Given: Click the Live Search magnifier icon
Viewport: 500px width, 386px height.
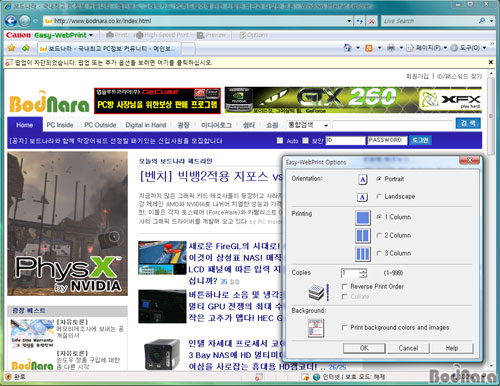Looking at the screenshot, I should tap(482, 21).
